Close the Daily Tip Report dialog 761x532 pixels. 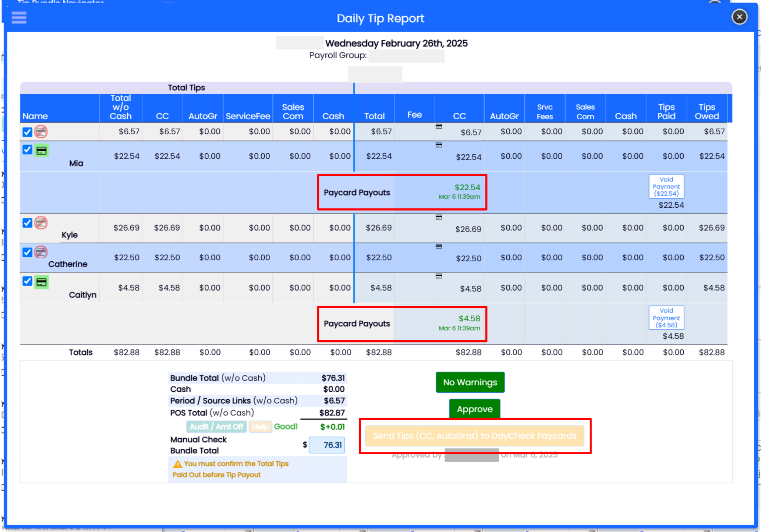[x=739, y=17]
